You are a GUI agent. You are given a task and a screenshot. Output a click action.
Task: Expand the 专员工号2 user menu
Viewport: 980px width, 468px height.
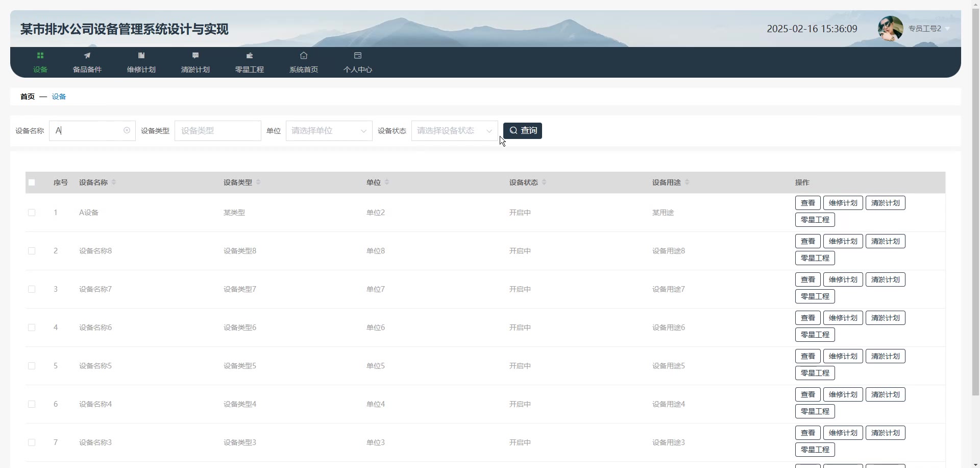[x=929, y=29]
